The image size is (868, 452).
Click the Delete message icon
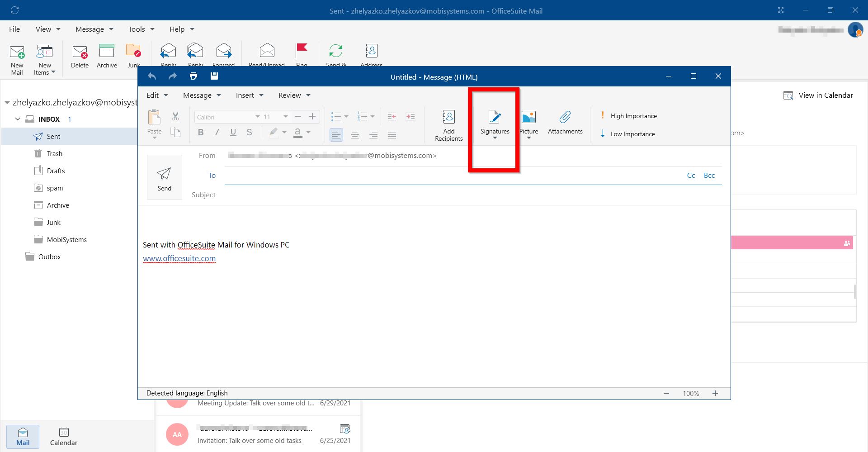pyautogui.click(x=80, y=52)
